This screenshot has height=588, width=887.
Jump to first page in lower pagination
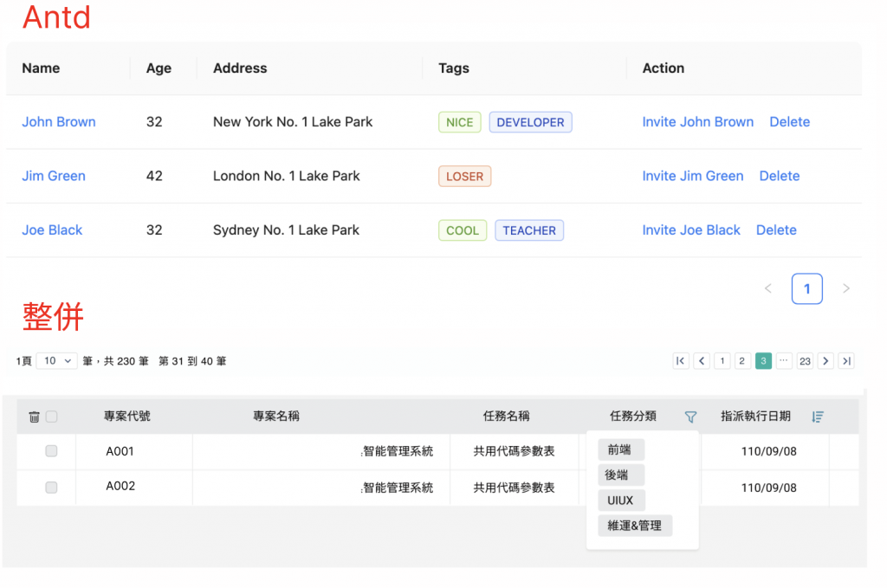click(x=681, y=361)
